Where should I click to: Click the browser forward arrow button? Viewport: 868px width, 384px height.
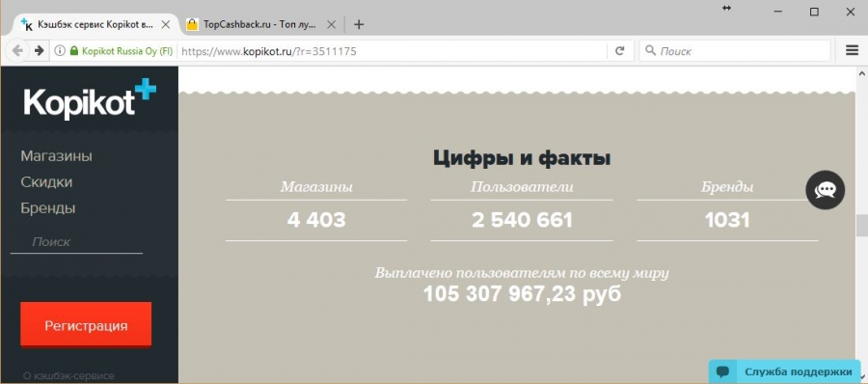click(x=39, y=51)
